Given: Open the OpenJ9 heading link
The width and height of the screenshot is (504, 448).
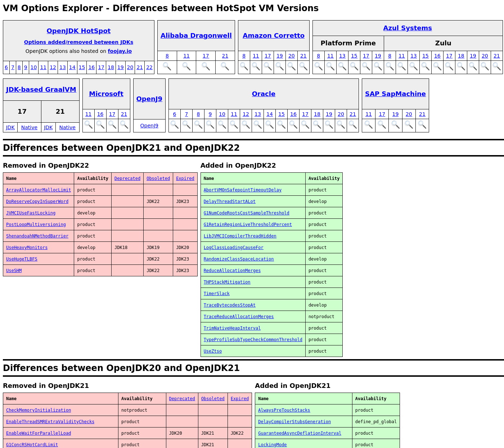Looking at the screenshot, I should pos(149,99).
